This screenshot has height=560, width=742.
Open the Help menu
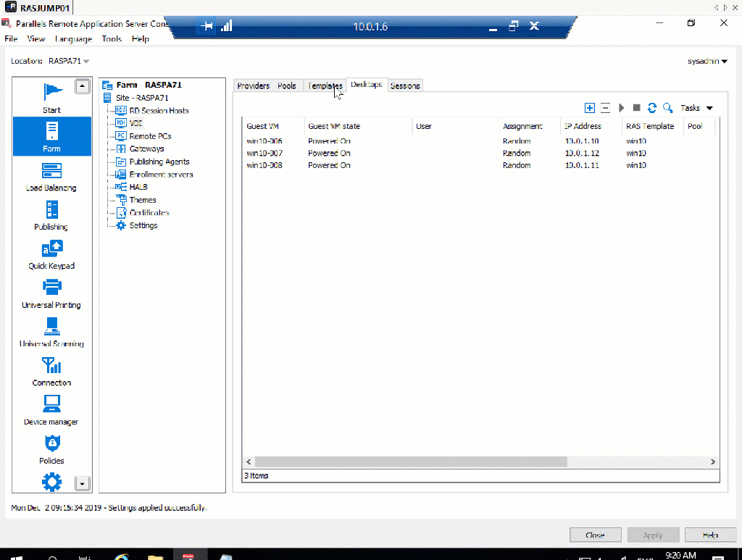tap(140, 39)
